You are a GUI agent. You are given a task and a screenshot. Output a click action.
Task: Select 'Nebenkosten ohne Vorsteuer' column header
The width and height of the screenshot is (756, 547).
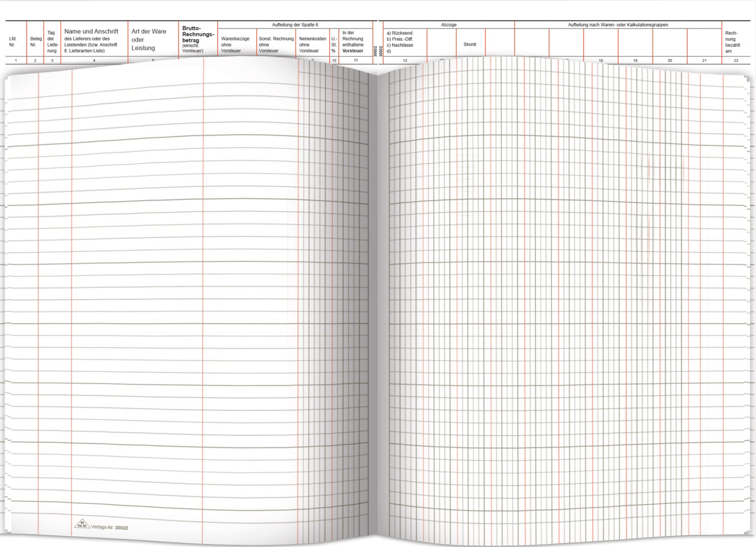[x=313, y=45]
